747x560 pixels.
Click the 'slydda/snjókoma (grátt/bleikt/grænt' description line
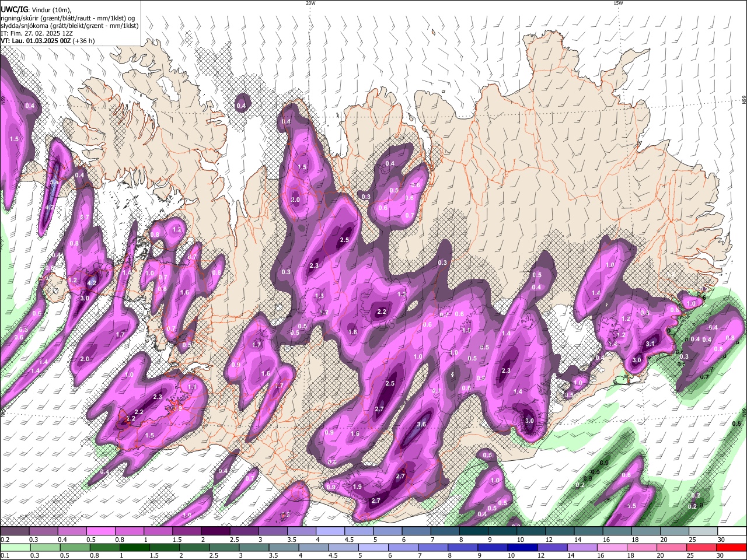(69, 26)
